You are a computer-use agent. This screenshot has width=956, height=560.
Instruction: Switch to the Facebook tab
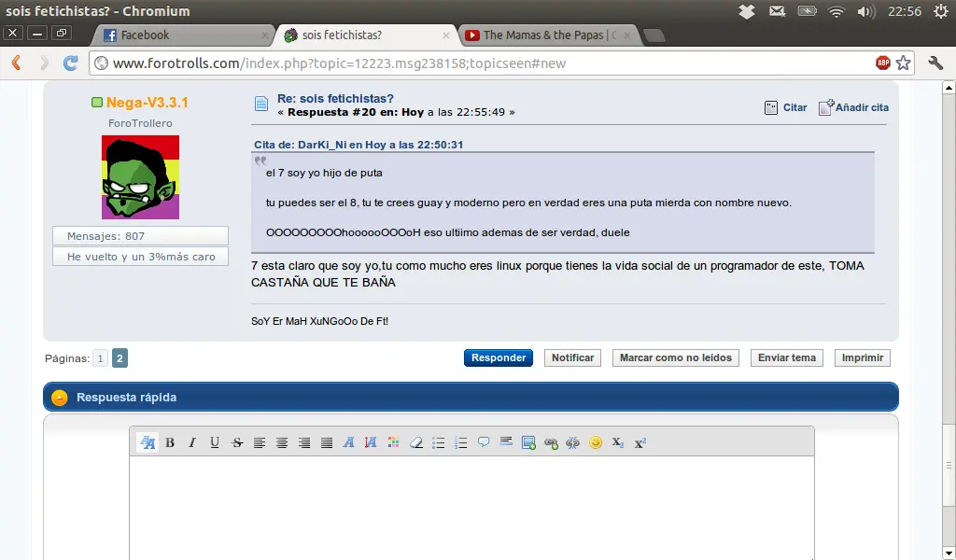183,35
